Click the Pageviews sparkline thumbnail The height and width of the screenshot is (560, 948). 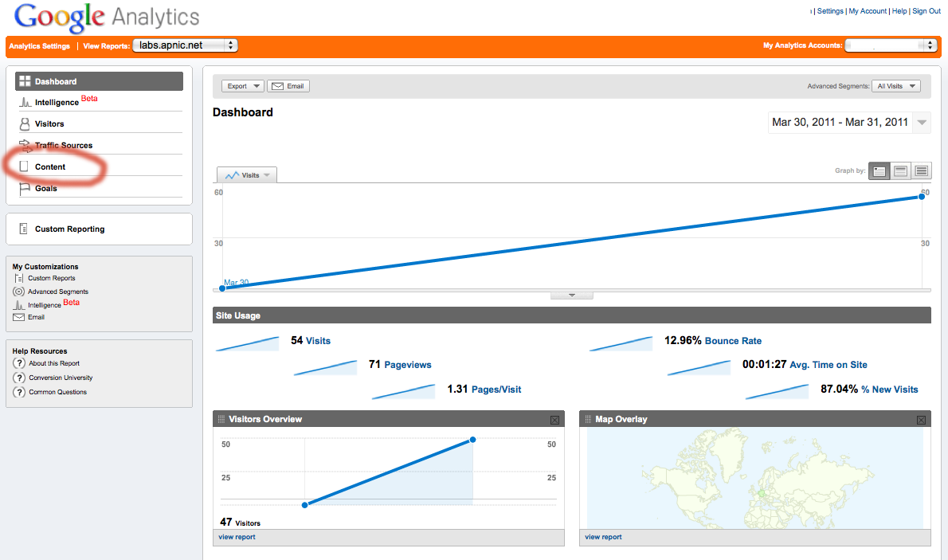(325, 368)
